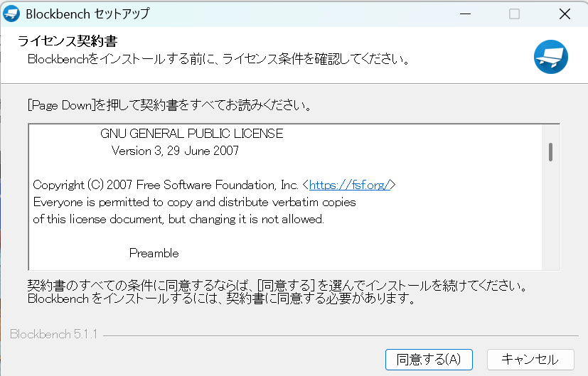Click the round Blockbench logo in the header
Image resolution: width=588 pixels, height=376 pixels.
click(x=551, y=57)
